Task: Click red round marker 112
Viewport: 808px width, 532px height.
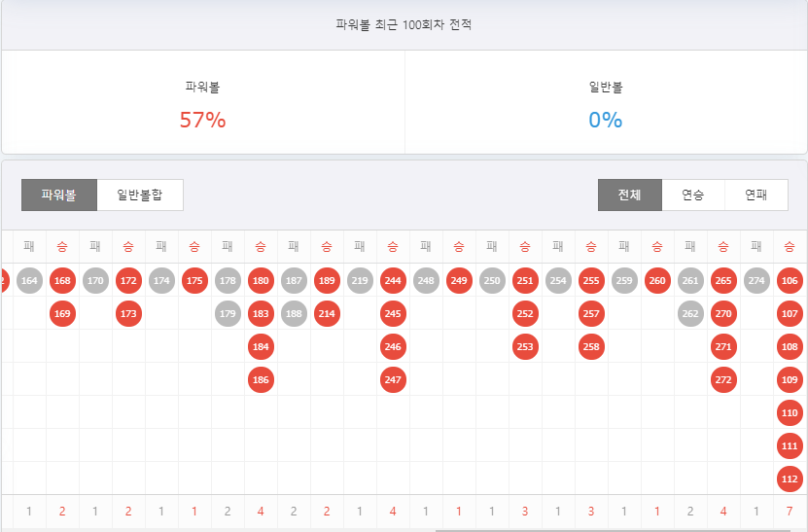Action: point(790,479)
